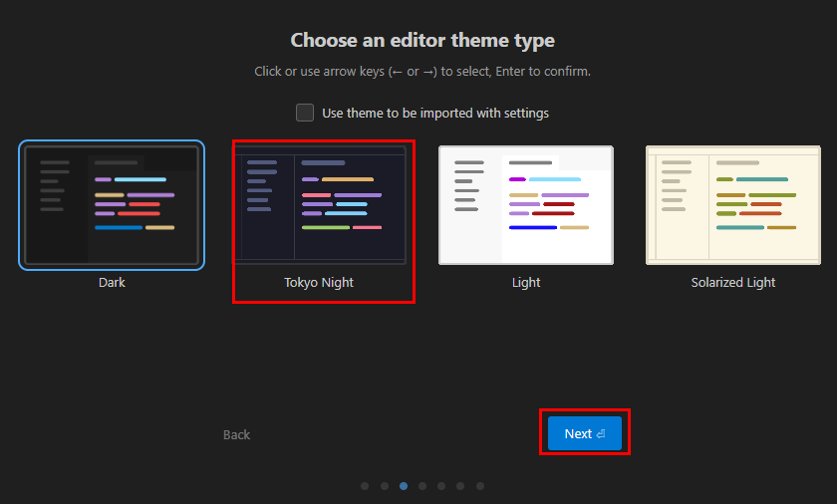Jump to the fifth step pagination dot

441,486
